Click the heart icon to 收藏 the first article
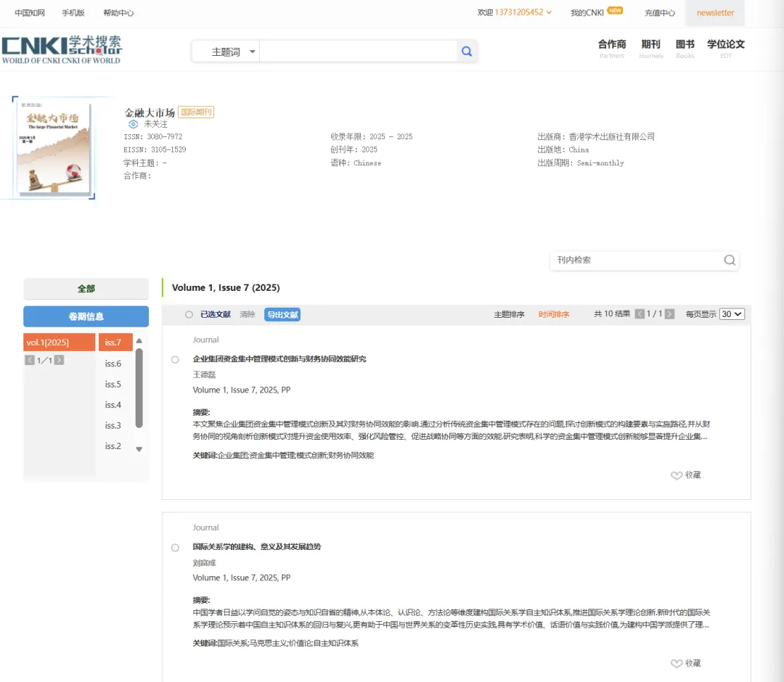Viewport: 784px width, 682px height. pos(676,475)
